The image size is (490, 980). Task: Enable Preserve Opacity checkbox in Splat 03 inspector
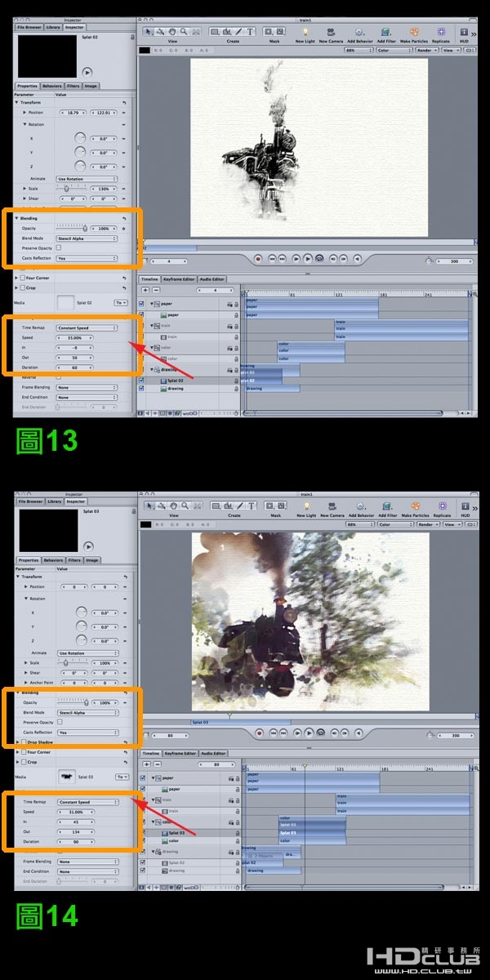(59, 722)
